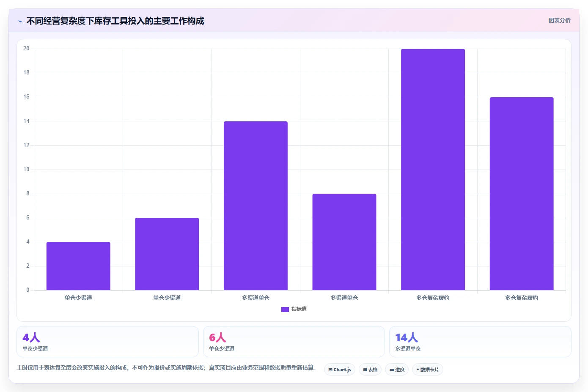Click y-axis tick label 0
The image size is (588, 392).
tap(28, 290)
